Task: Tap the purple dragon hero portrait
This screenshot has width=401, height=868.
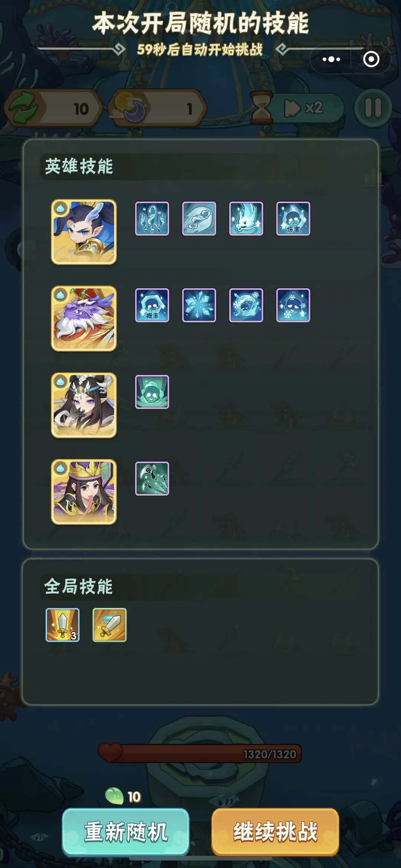Action: click(x=84, y=319)
